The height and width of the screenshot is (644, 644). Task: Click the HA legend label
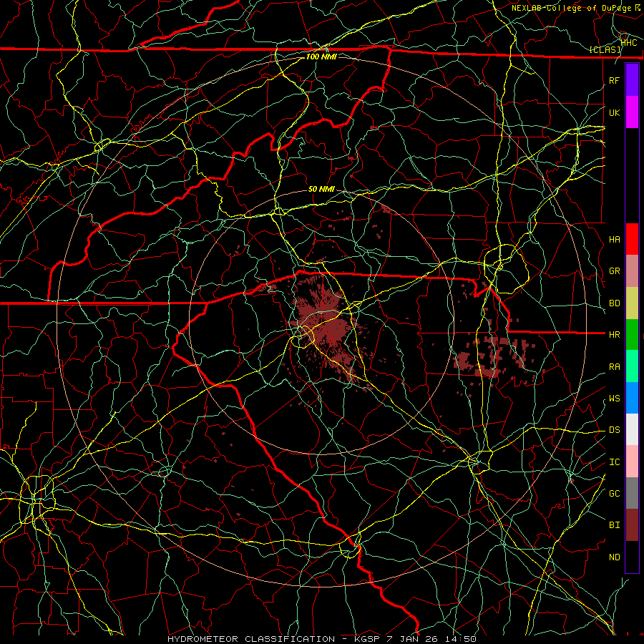coord(615,240)
